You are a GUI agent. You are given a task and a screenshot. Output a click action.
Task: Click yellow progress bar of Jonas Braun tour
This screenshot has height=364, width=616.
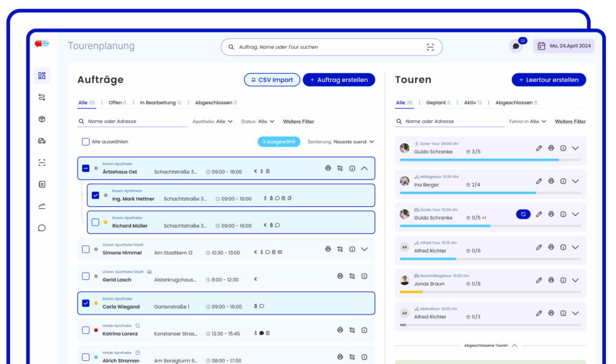(x=411, y=292)
